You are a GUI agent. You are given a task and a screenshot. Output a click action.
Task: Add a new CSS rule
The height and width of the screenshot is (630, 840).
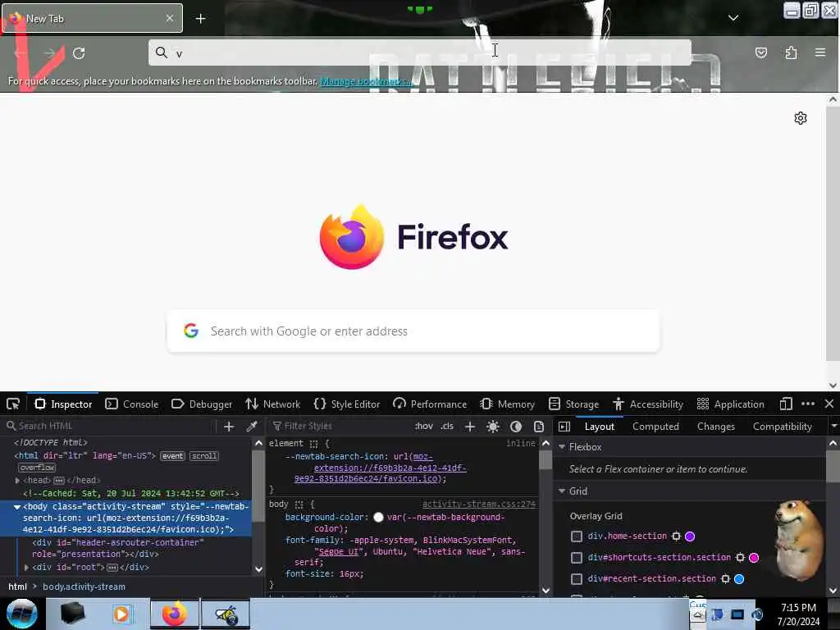point(470,427)
